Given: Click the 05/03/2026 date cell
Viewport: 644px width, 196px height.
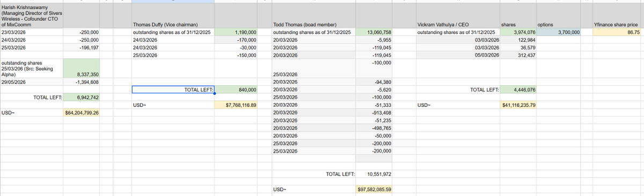Looking at the screenshot, I should click(x=458, y=55).
